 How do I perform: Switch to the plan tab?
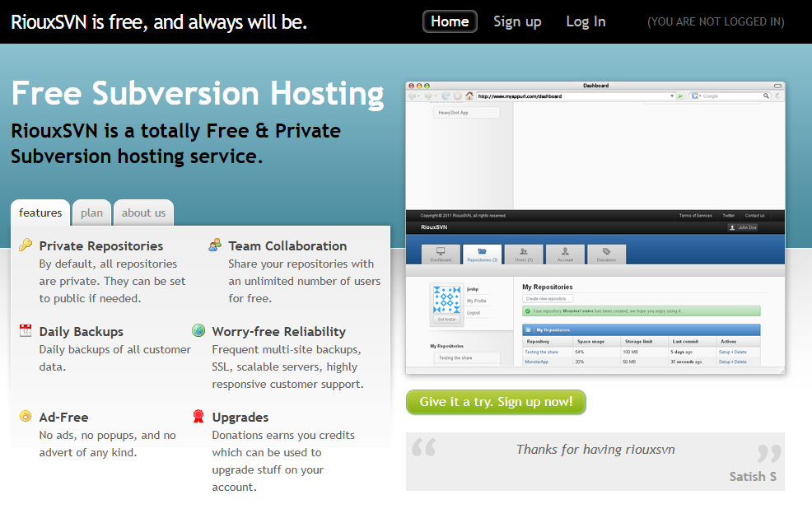point(91,212)
